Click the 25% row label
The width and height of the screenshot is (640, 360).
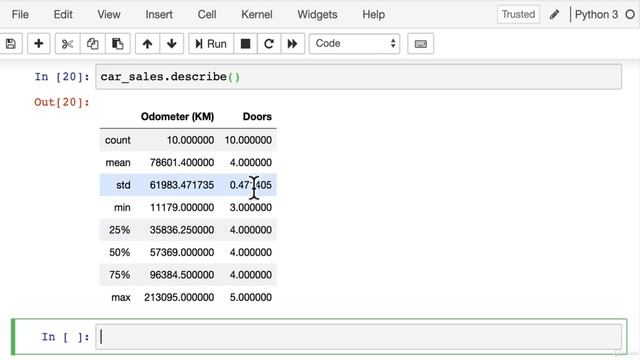(120, 230)
